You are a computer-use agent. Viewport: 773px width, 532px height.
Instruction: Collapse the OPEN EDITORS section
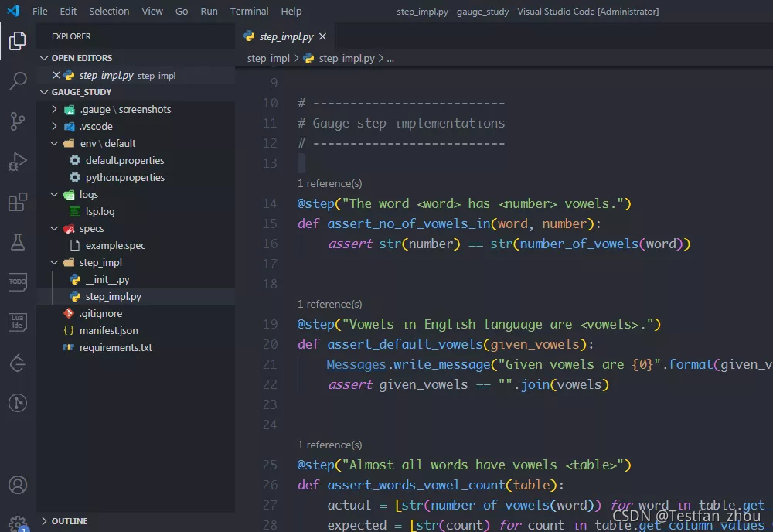pos(44,58)
